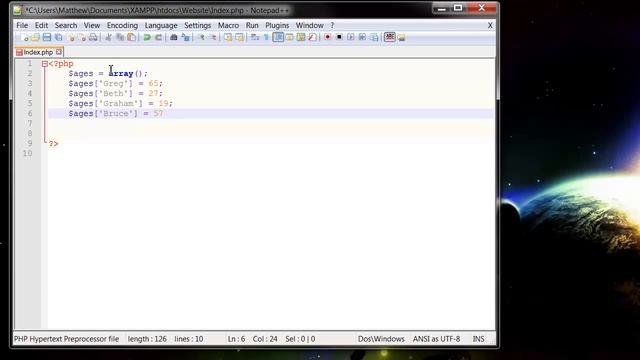Click the Copy toolbar icon
This screenshot has width=640, height=360.
pyautogui.click(x=120, y=38)
